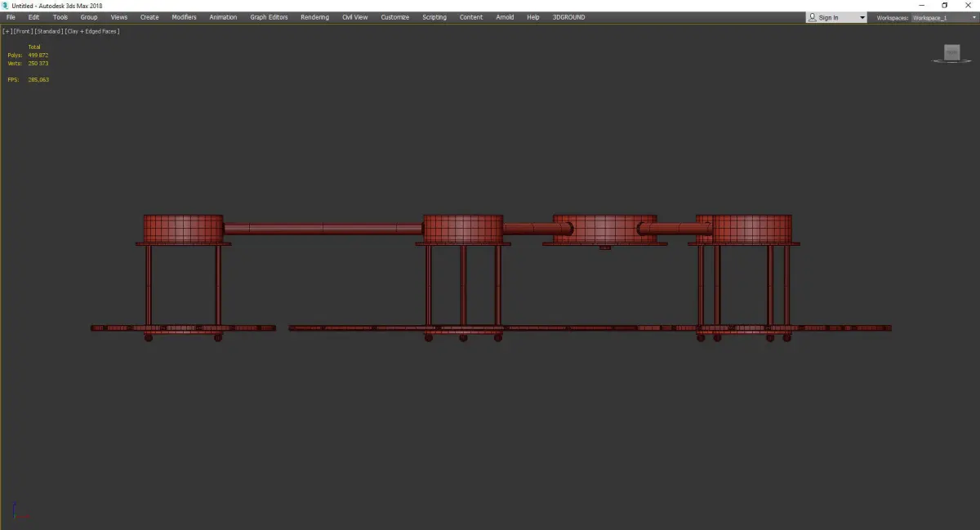Open the File menu

pos(11,17)
